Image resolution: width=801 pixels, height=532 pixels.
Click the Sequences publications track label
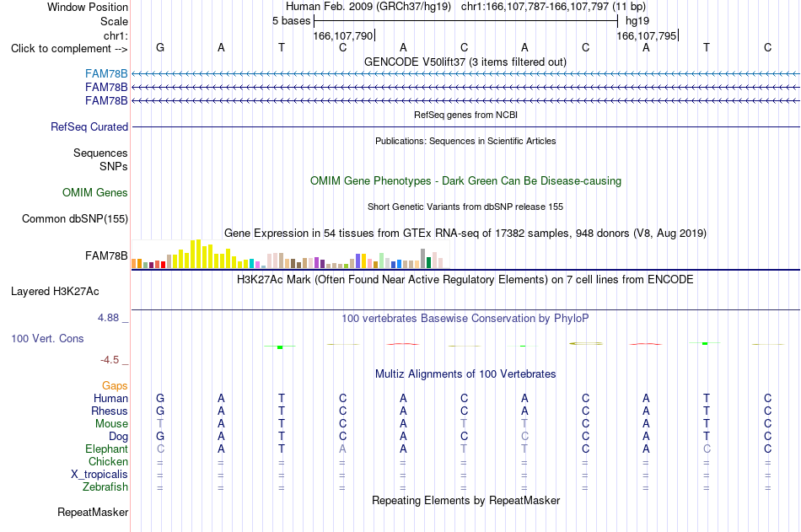[x=100, y=153]
